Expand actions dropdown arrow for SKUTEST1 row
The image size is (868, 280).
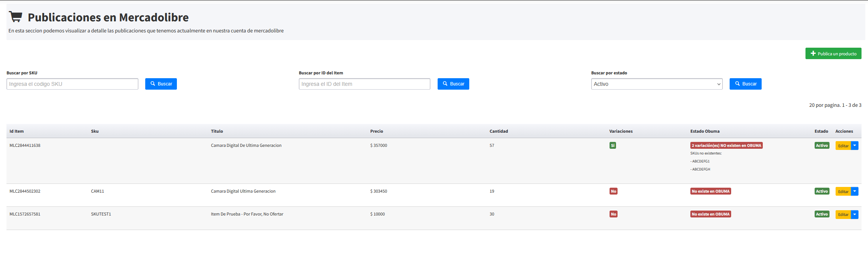[x=855, y=214]
